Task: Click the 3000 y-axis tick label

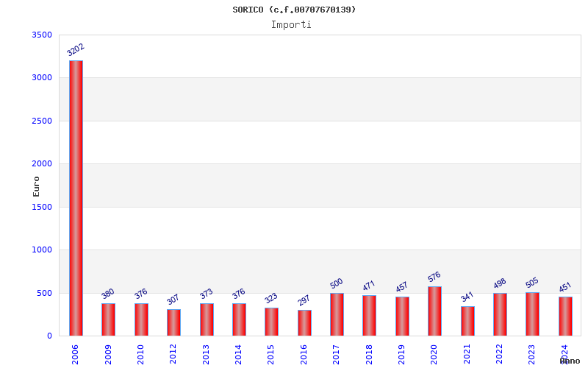Action: point(42,78)
